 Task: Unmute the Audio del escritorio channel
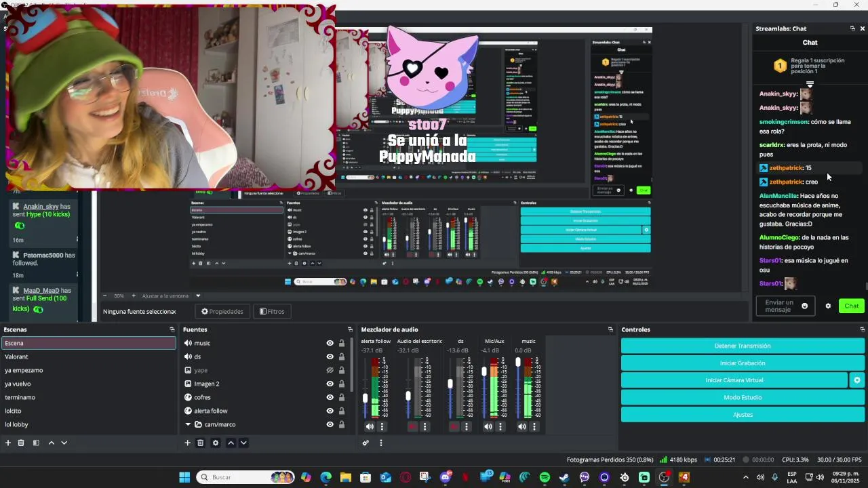tap(412, 426)
